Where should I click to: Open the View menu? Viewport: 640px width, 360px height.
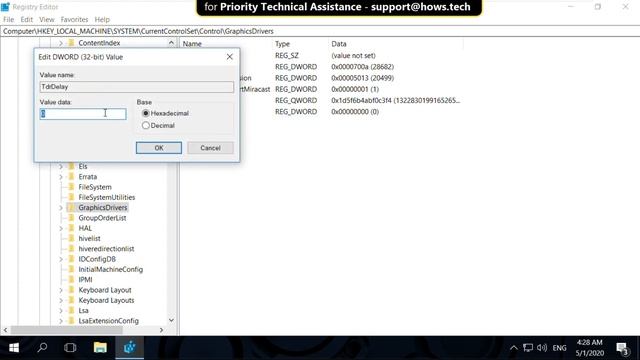point(47,20)
